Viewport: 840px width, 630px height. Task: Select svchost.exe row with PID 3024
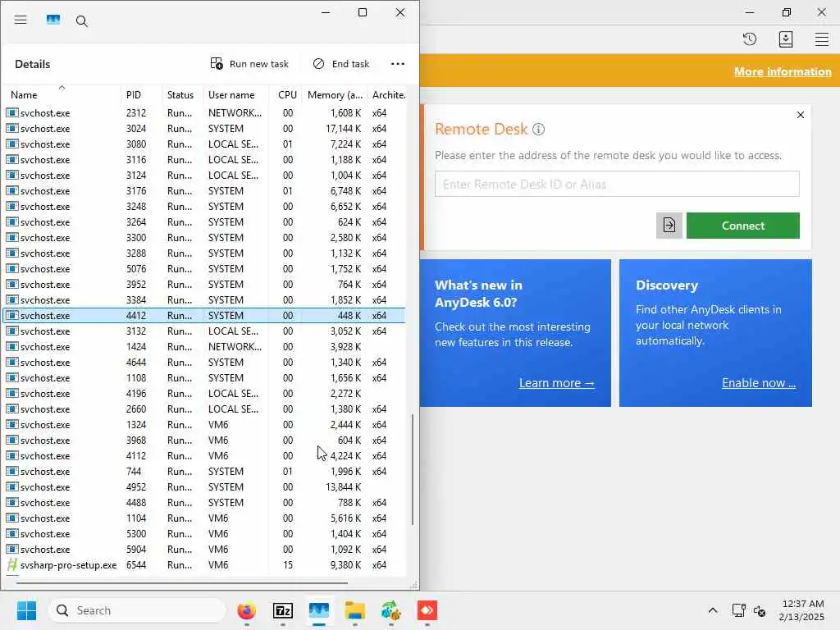[x=205, y=129]
